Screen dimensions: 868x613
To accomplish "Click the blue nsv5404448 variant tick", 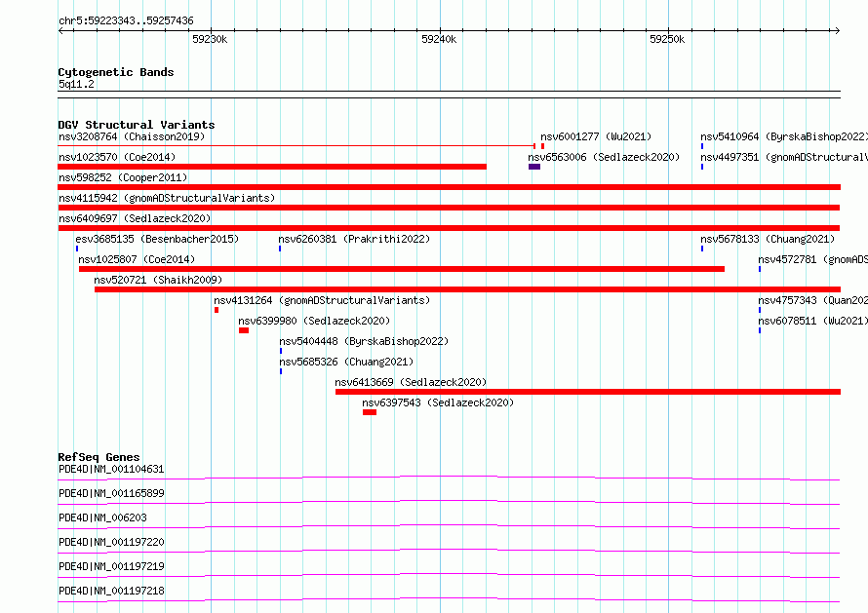I will [281, 351].
